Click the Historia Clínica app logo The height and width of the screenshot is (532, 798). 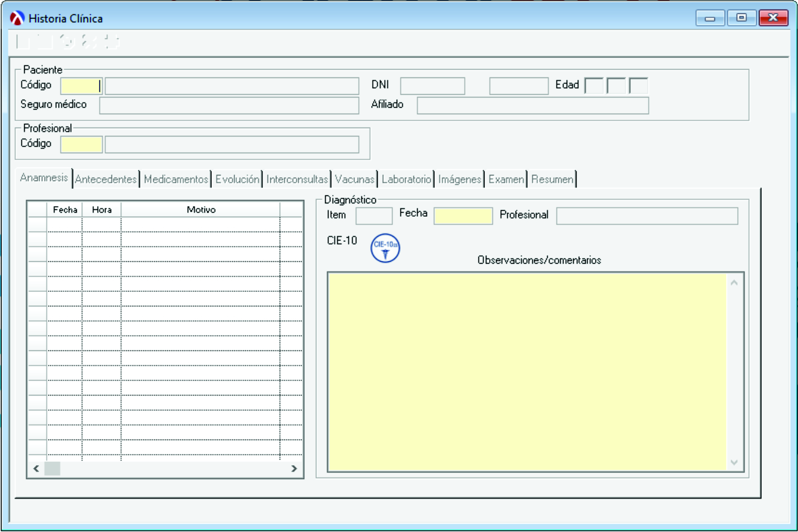[17, 18]
